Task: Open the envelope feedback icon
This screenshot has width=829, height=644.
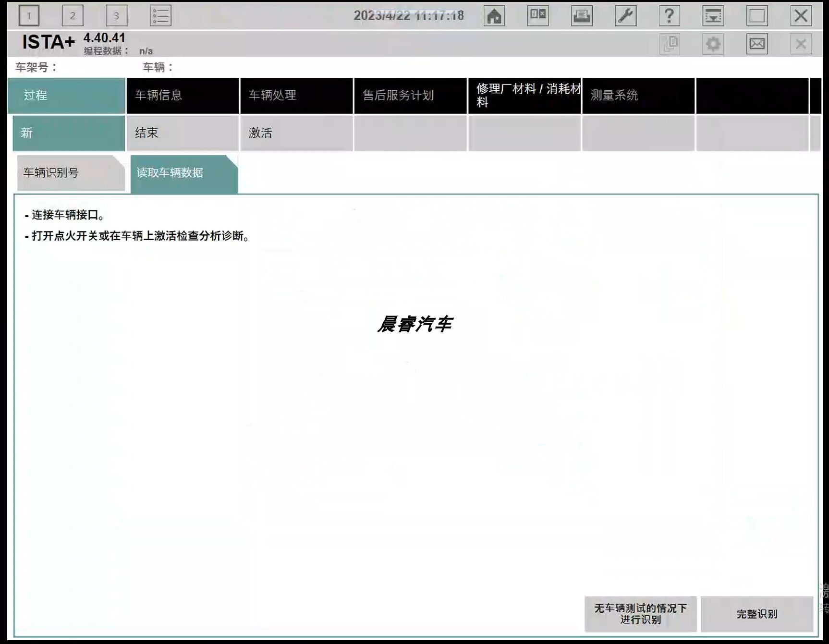Action: point(757,44)
